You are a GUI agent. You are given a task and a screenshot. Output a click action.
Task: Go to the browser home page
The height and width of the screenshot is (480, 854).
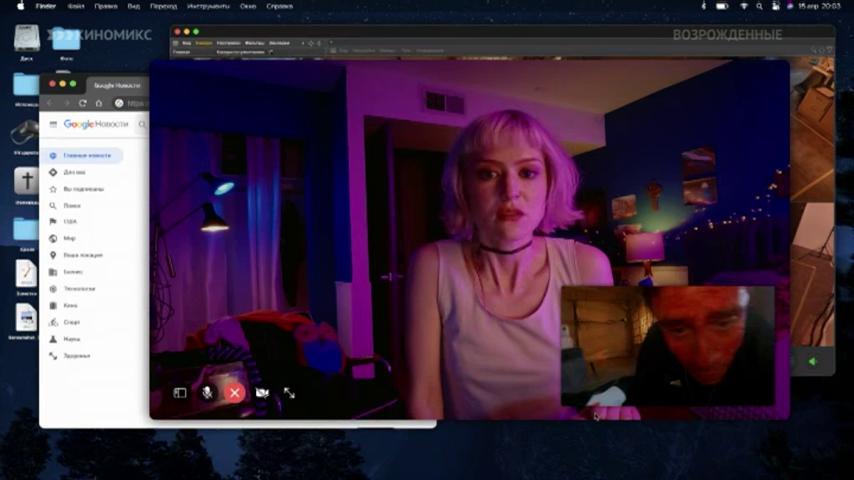point(99,103)
